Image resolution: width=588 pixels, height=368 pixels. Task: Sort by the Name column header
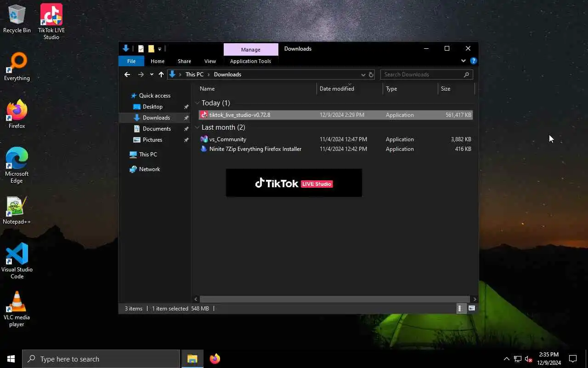tap(257, 89)
